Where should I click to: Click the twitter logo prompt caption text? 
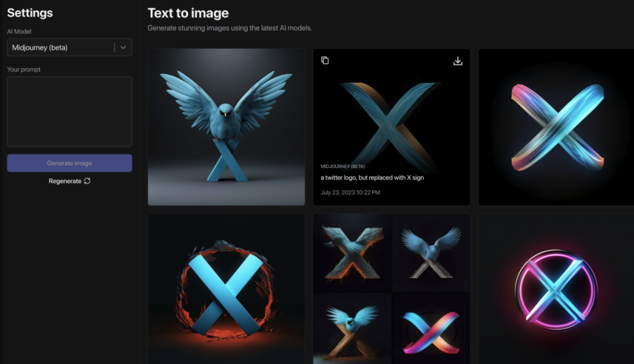pyautogui.click(x=372, y=177)
